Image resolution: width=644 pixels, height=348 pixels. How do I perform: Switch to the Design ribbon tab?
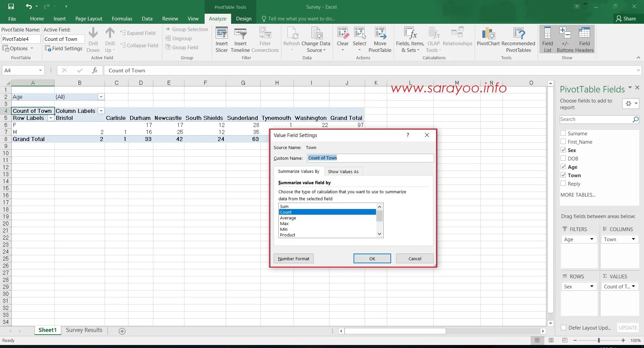[244, 19]
